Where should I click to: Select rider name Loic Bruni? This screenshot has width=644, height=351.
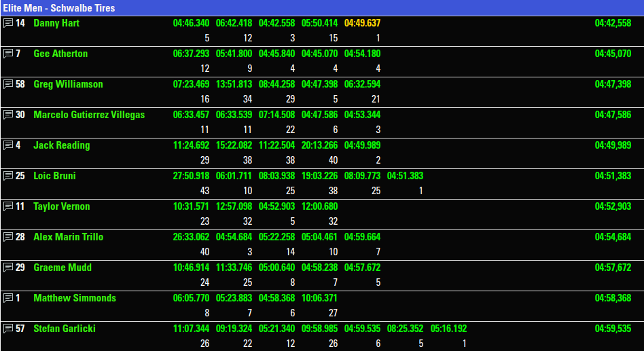point(54,176)
